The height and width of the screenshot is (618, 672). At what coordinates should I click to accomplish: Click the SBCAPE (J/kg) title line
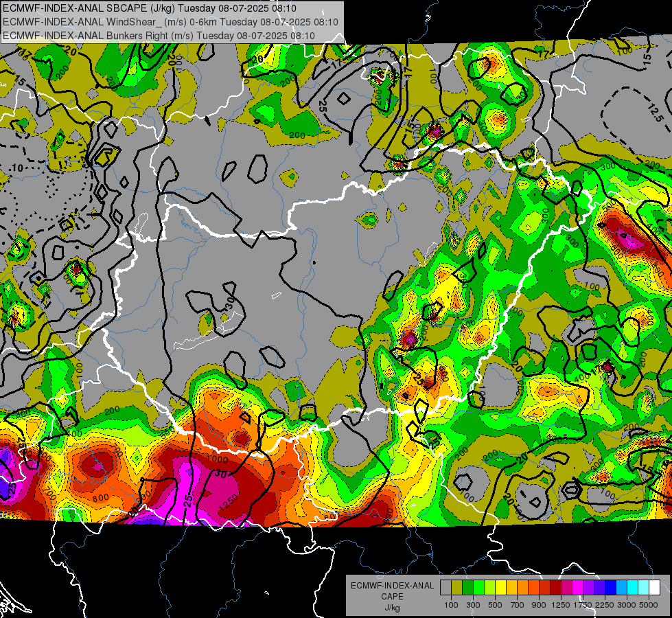point(149,8)
